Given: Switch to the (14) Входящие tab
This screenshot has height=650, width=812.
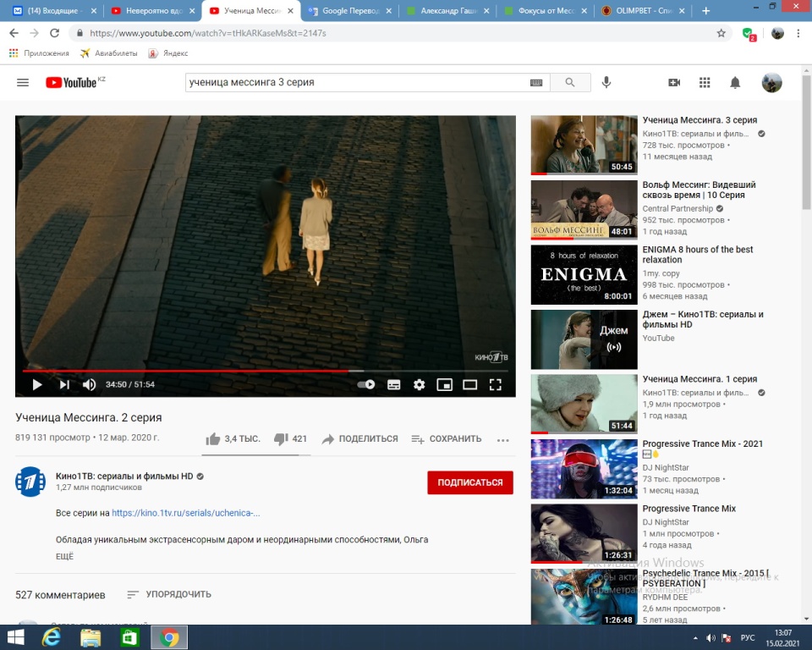Looking at the screenshot, I should pos(54,10).
